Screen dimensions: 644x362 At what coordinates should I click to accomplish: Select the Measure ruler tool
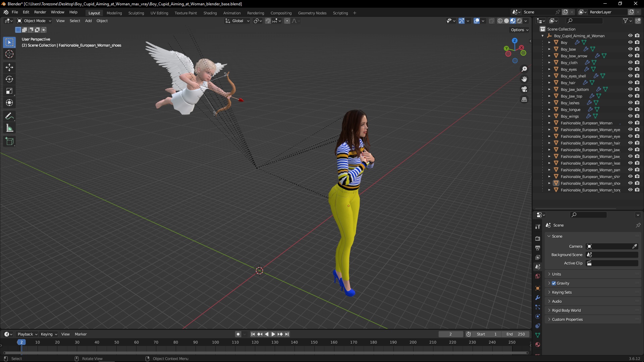tap(9, 128)
